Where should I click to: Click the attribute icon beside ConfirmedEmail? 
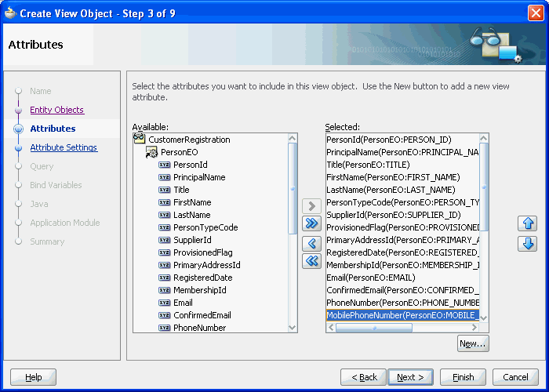coord(164,315)
